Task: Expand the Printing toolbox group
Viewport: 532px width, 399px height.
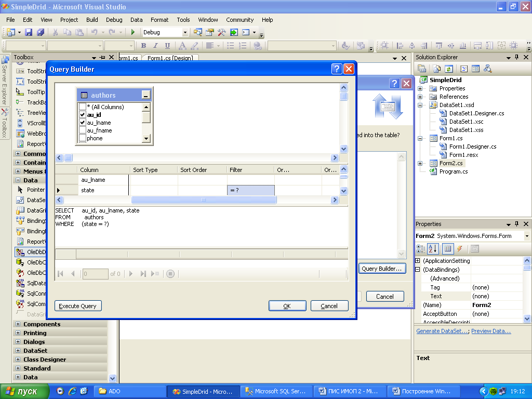Action: [18, 333]
